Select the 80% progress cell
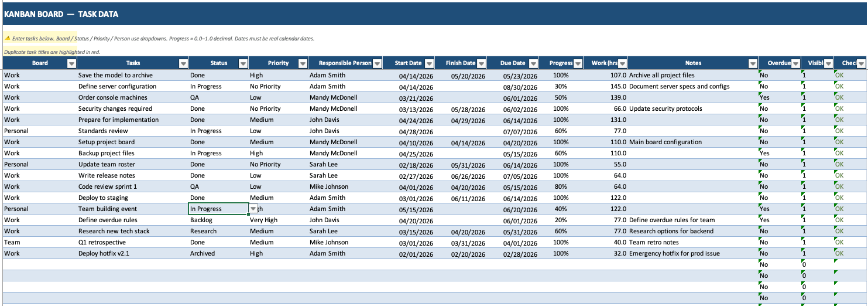This screenshot has height=306, width=868. coord(562,186)
